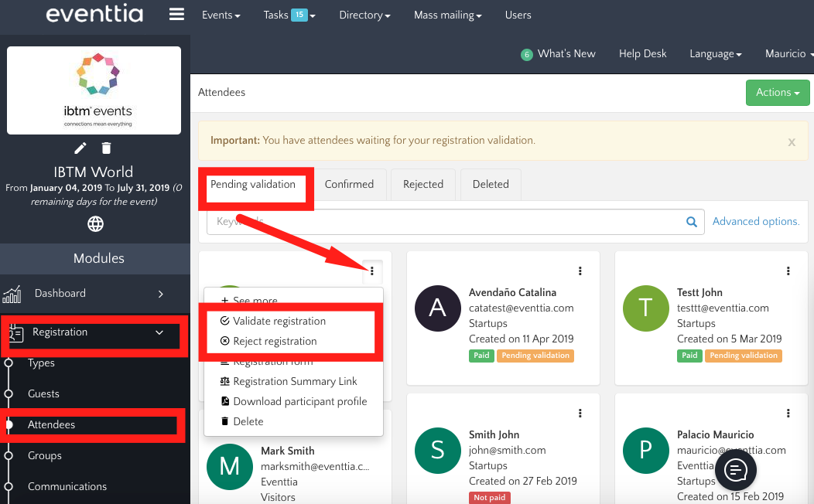Switch to the Rejected tab
The image size is (814, 504).
point(423,185)
